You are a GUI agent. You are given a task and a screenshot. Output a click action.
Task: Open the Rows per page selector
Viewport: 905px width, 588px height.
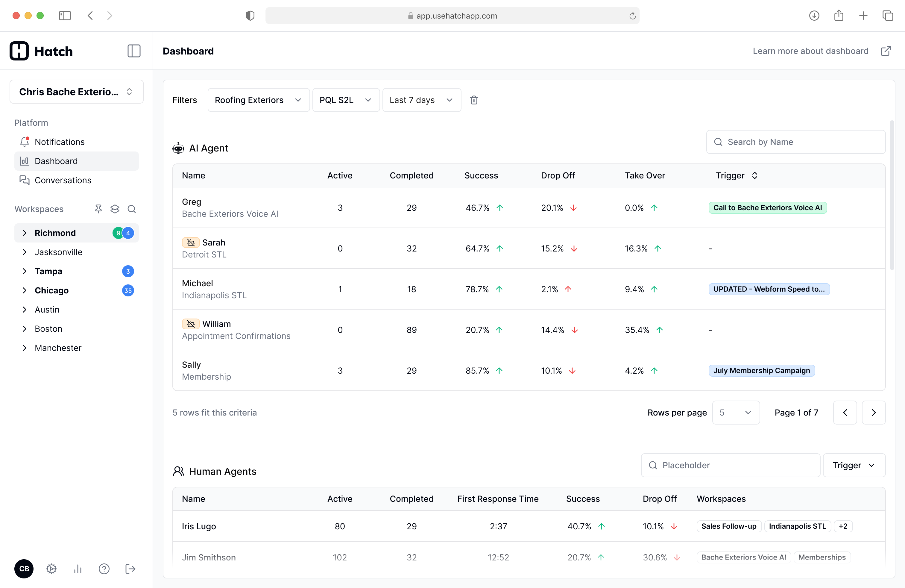[x=735, y=412]
